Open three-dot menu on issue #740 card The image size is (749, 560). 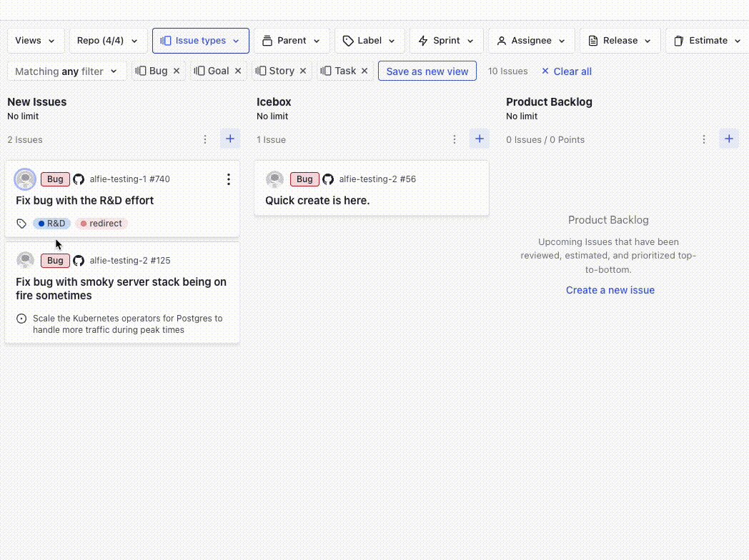click(x=228, y=179)
